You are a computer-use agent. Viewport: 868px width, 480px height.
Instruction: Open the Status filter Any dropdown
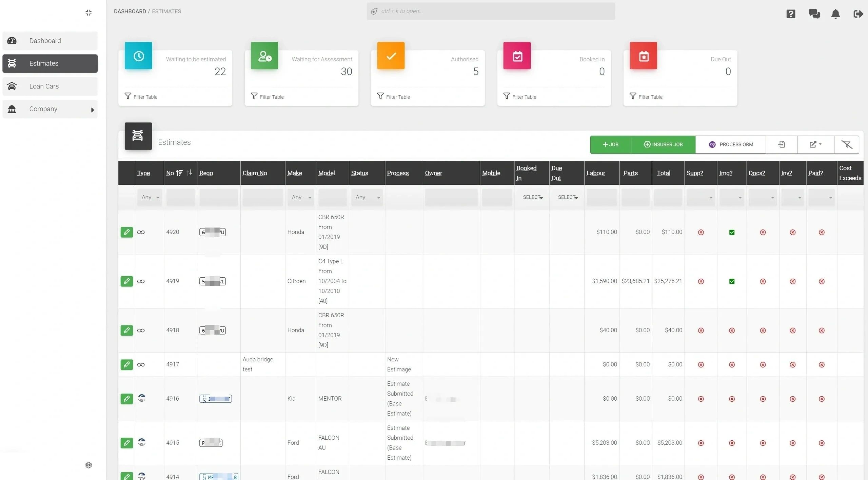[x=367, y=197]
